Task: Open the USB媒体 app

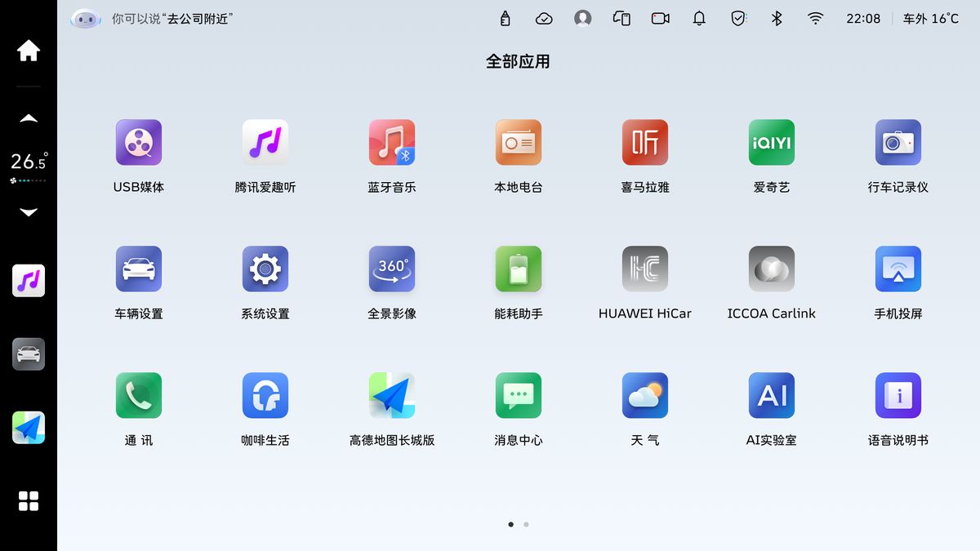Action: tap(139, 143)
